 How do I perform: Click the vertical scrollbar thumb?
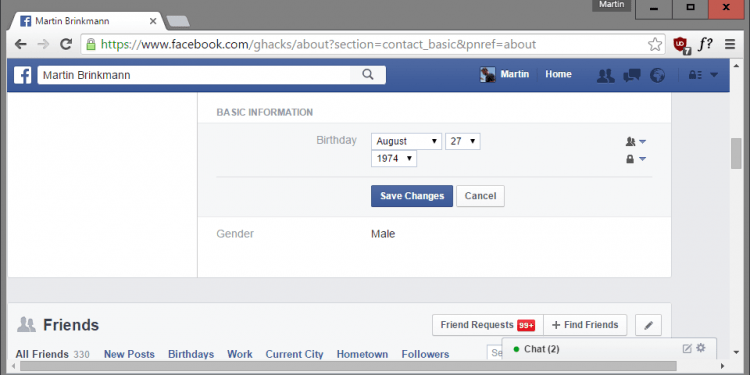click(736, 154)
